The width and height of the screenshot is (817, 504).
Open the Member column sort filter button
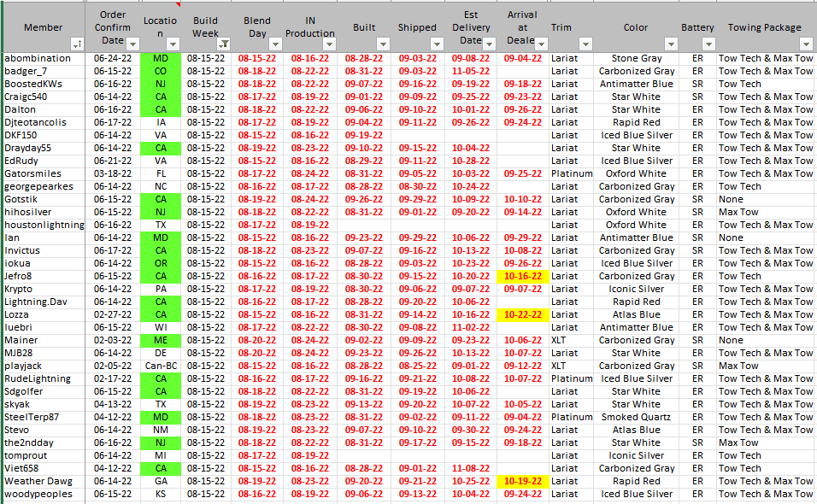pos(78,44)
